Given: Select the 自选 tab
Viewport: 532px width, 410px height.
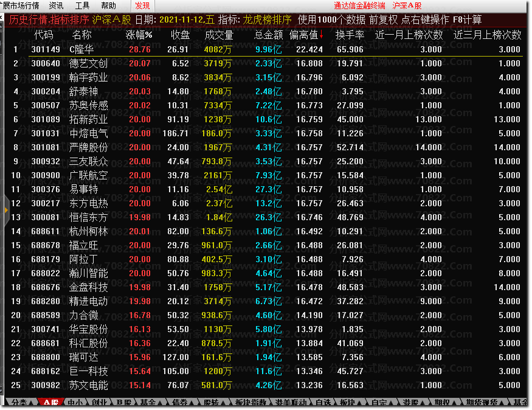Looking at the screenshot, I should tap(323, 403).
